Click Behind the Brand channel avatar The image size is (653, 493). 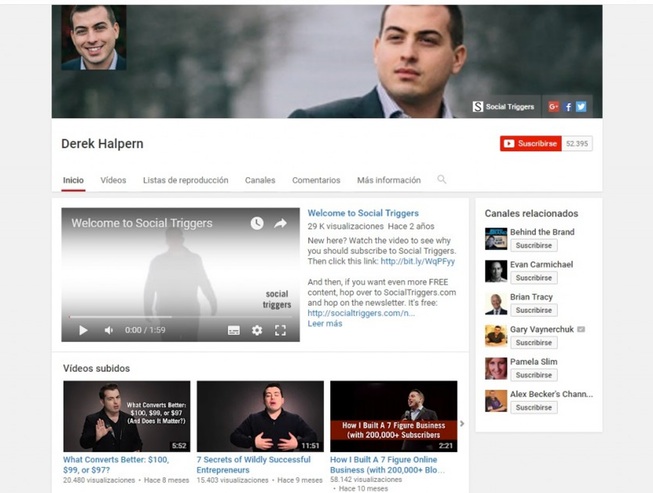coord(496,239)
